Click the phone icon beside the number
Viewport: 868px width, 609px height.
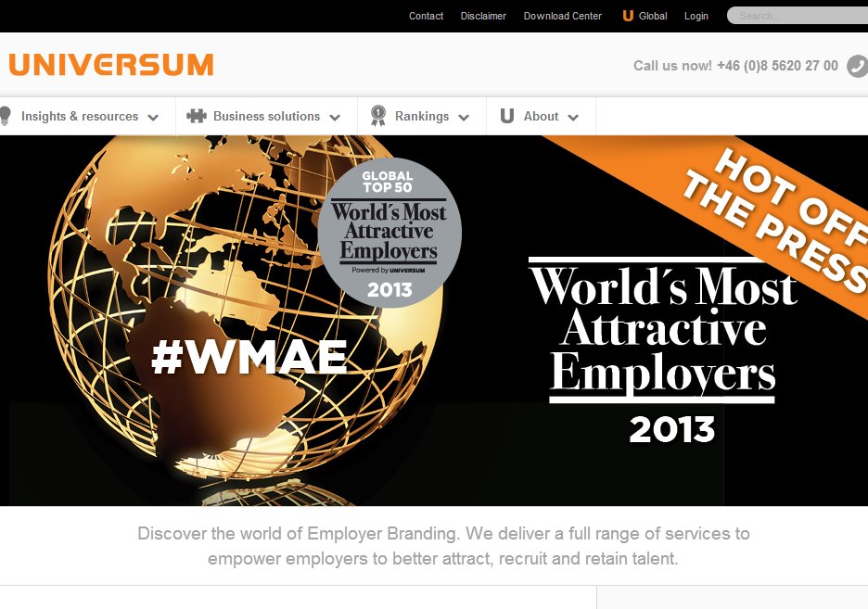point(857,66)
